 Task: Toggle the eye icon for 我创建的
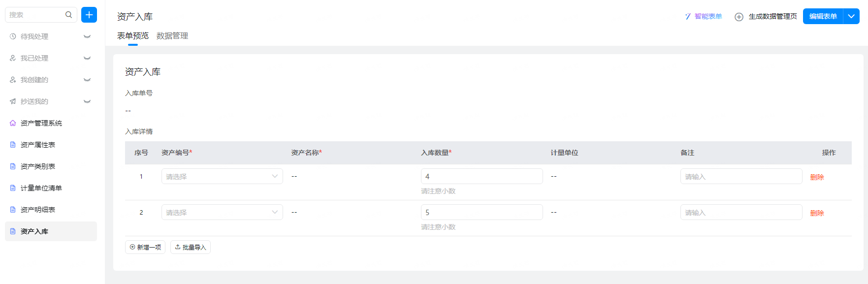pyautogui.click(x=87, y=80)
